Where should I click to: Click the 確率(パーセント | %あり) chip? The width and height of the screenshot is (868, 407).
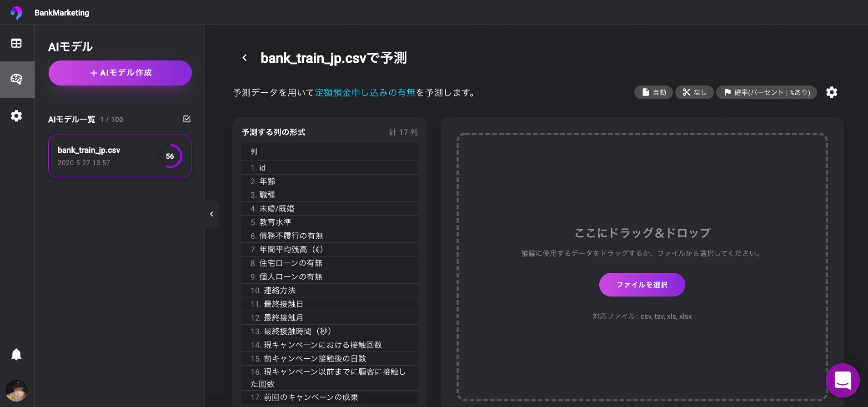tap(767, 92)
